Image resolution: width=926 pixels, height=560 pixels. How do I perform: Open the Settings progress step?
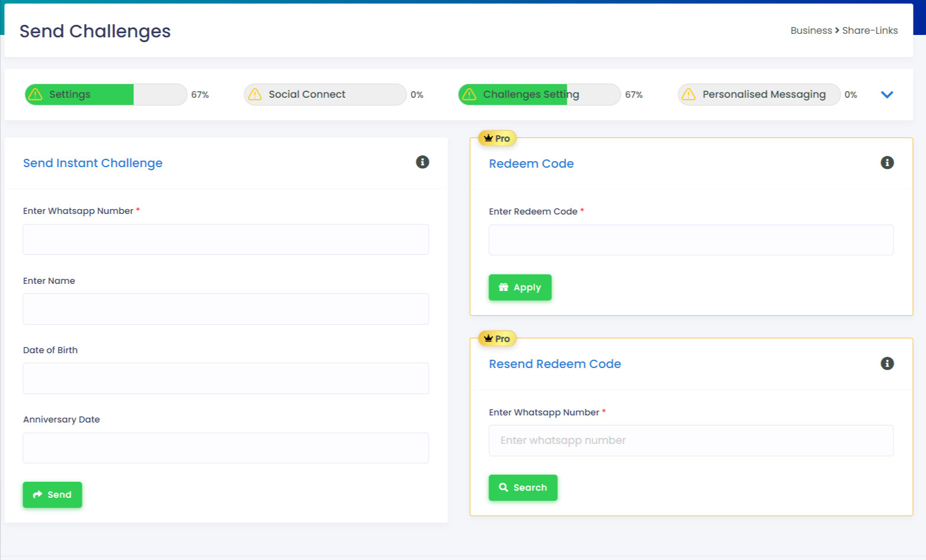(x=106, y=94)
